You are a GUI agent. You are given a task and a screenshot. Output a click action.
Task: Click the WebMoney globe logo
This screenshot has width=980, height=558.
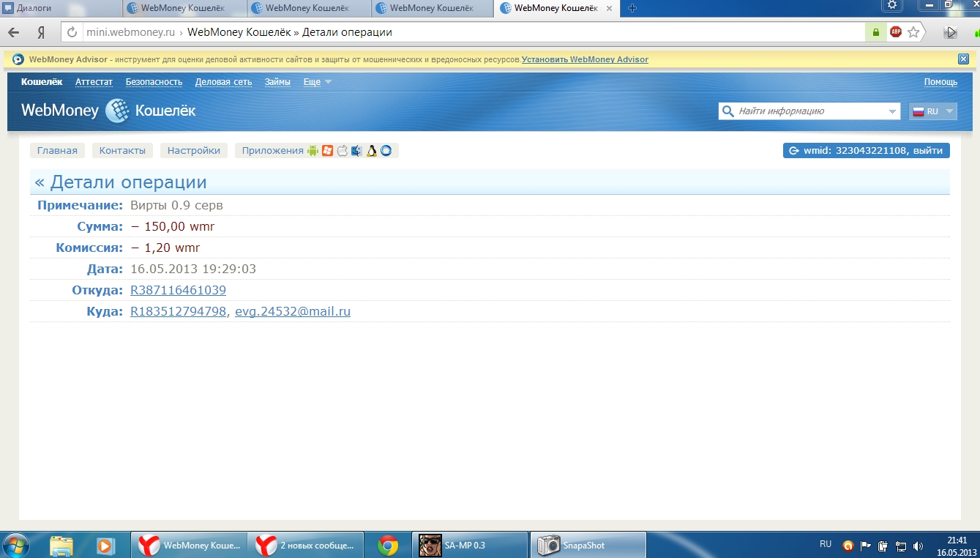pyautogui.click(x=117, y=111)
